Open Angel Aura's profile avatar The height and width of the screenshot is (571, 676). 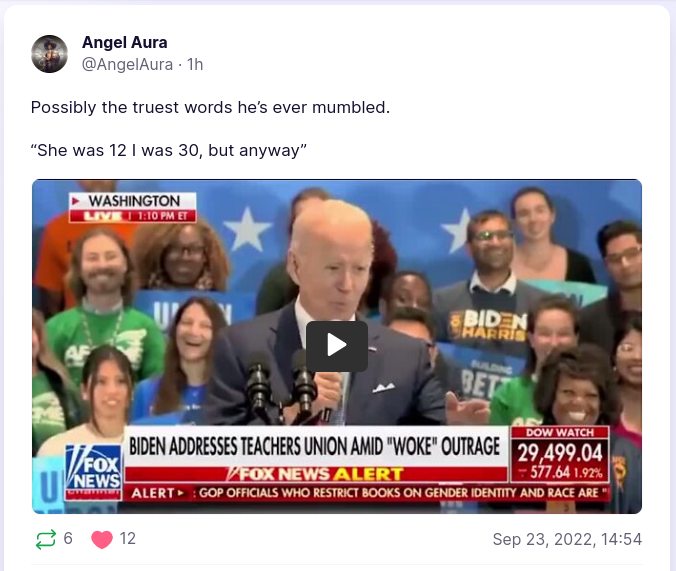50,54
